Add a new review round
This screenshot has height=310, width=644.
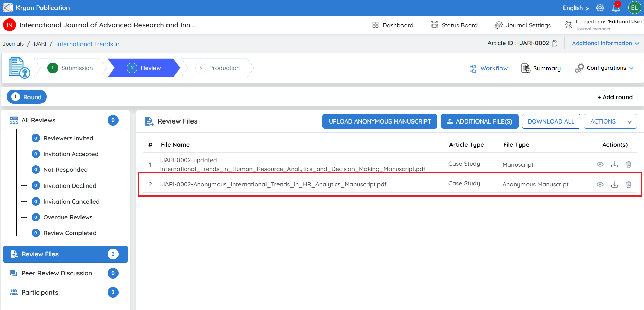[x=615, y=97]
